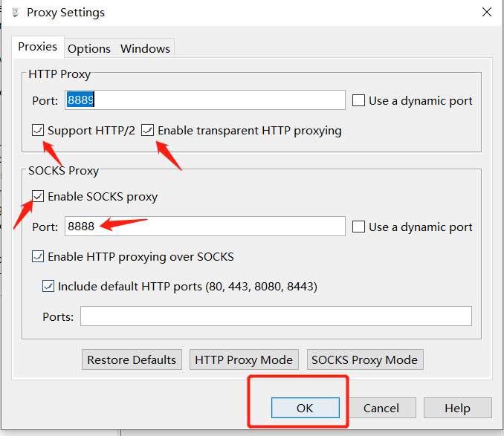Viewport: 504px width, 436px height.
Task: Switch to the Proxies tab
Action: pyautogui.click(x=38, y=47)
